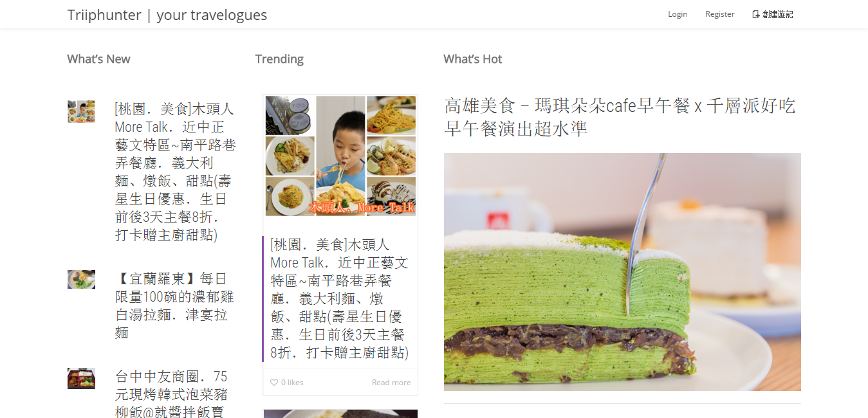Screen dimensions: 868x418
Task: Open the Register link
Action: [x=719, y=14]
